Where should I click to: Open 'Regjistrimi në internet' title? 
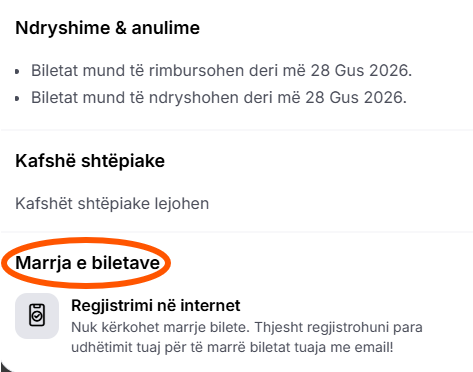point(156,305)
